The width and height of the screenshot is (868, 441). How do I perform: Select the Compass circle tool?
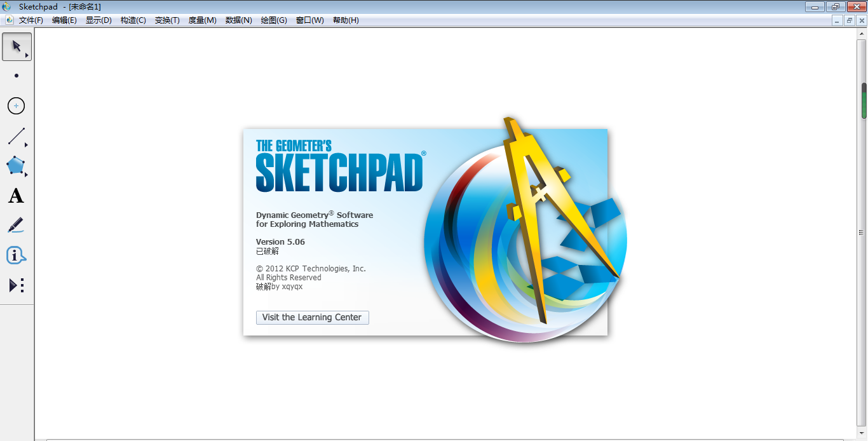click(17, 106)
